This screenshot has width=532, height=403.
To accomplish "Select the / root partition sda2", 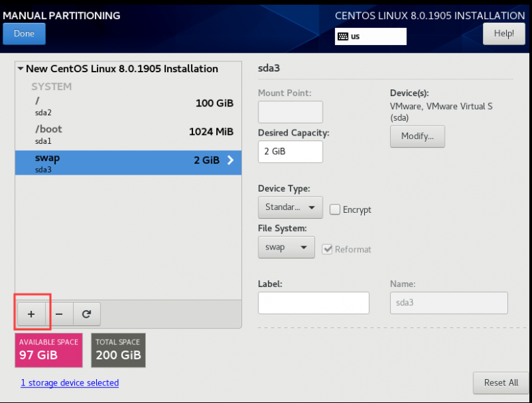I will [128, 106].
